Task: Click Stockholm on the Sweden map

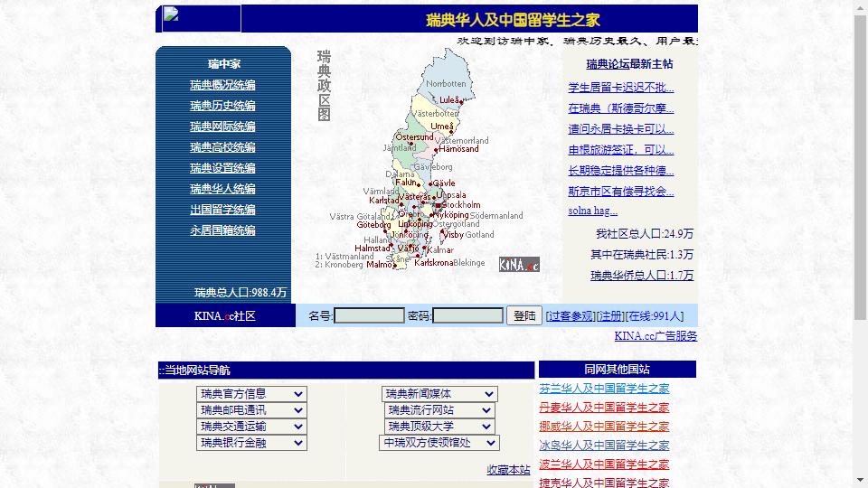Action: pos(459,205)
